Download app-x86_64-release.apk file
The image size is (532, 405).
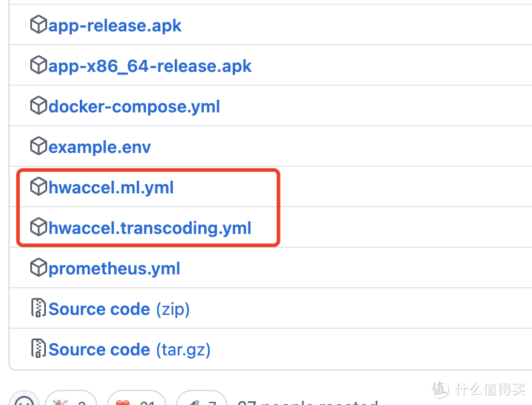point(150,66)
